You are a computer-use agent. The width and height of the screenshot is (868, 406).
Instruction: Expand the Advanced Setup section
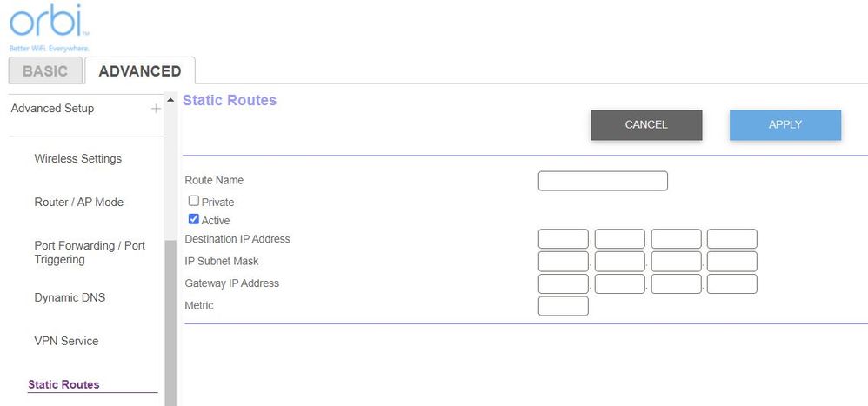pyautogui.click(x=156, y=109)
